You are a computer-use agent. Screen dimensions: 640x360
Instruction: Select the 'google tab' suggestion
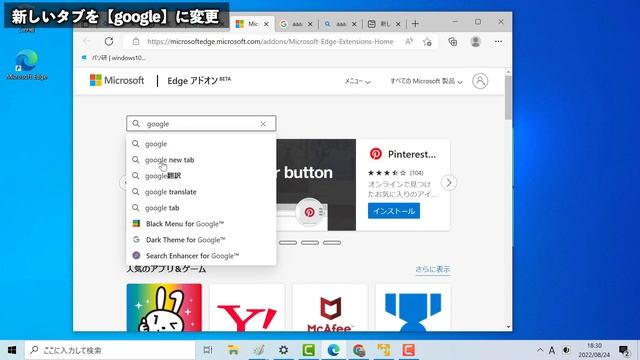[x=201, y=208]
